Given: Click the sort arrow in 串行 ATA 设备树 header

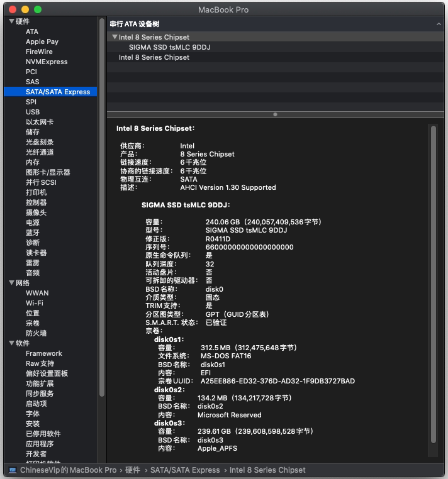Looking at the screenshot, I should pos(439,24).
